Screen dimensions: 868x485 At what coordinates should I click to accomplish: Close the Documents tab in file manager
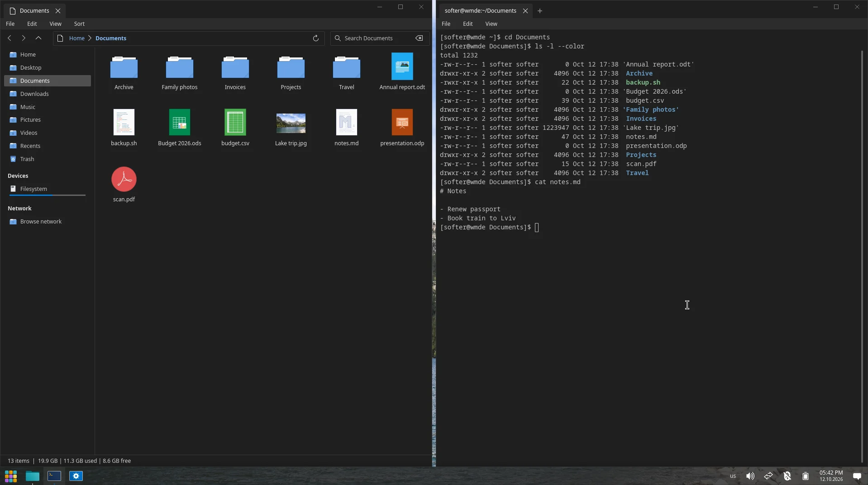click(x=58, y=11)
